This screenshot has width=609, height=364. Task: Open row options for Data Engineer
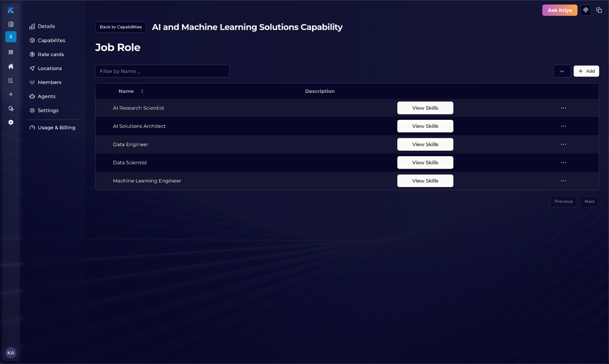(563, 144)
